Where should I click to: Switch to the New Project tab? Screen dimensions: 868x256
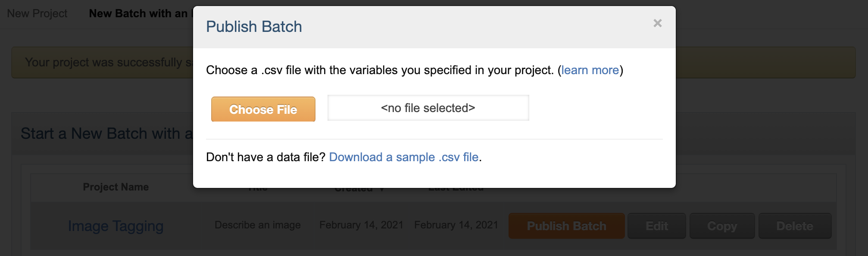coord(37,14)
